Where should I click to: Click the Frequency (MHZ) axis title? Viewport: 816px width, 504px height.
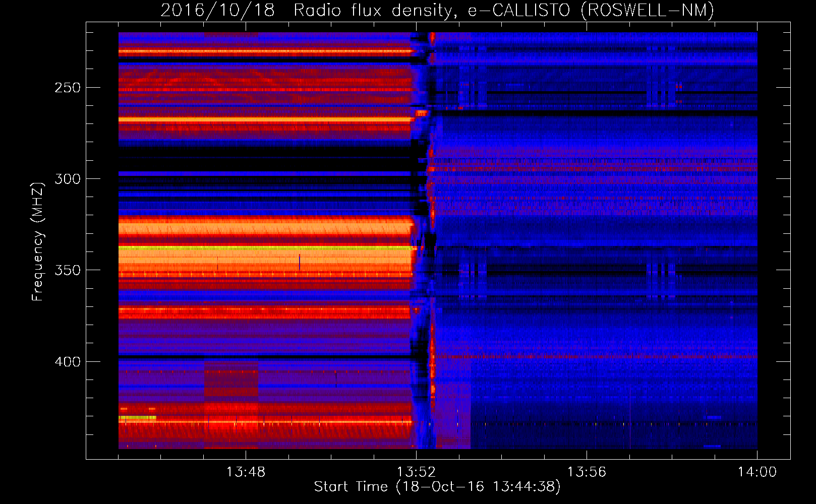tap(38, 241)
